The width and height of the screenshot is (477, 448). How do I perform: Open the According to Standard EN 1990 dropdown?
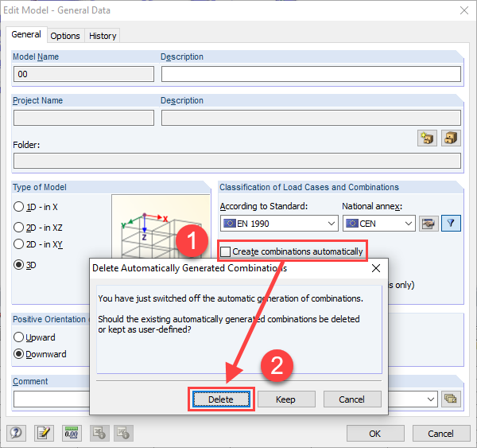pos(279,224)
